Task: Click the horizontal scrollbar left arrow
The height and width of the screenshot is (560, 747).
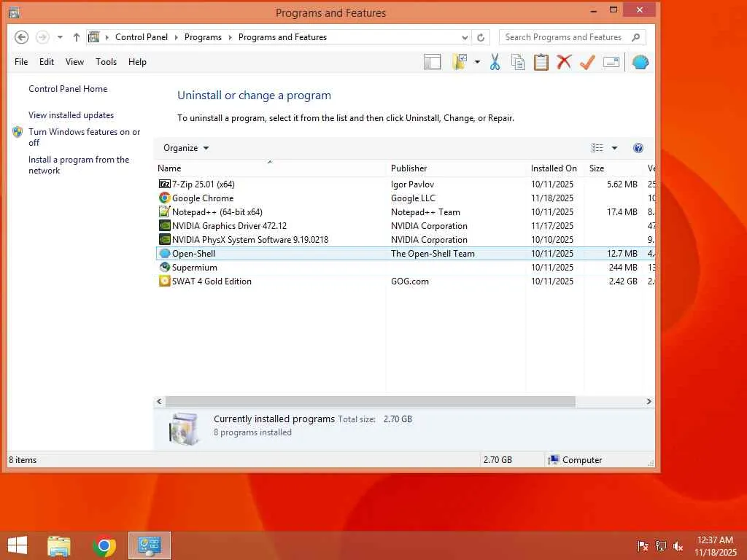Action: (159, 402)
